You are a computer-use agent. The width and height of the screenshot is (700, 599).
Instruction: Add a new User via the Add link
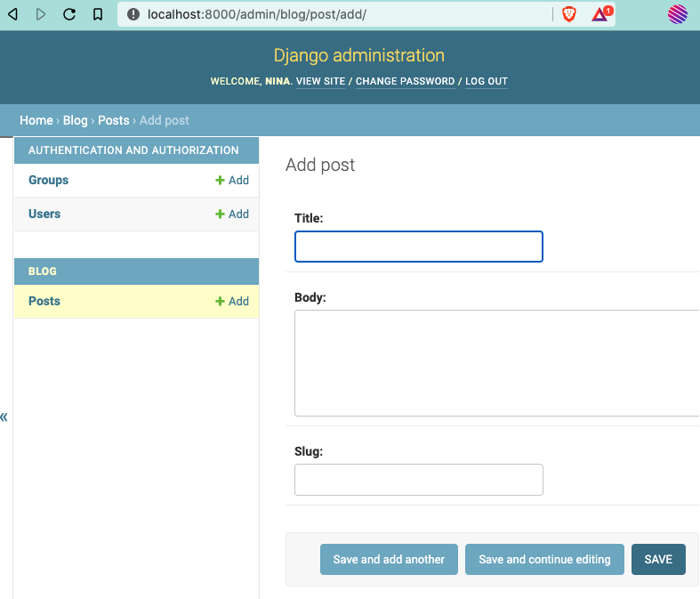[232, 214]
